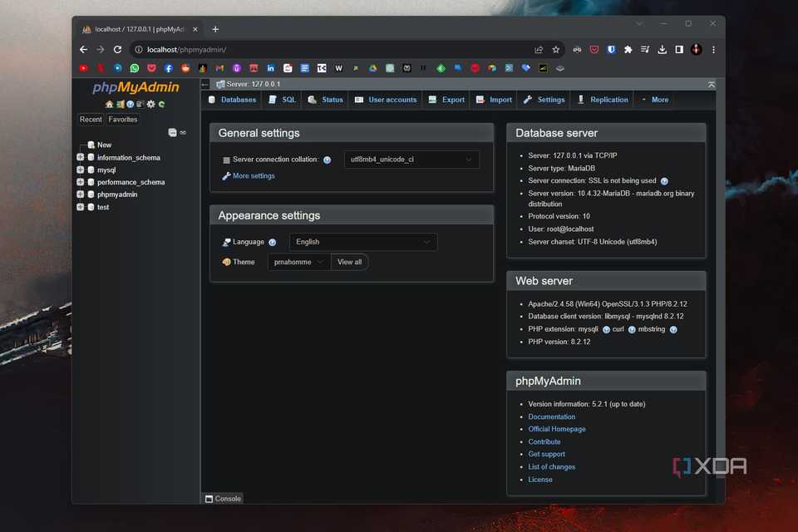
Task: Click the Home icon under phpMyAdmin logo
Action: tap(109, 104)
